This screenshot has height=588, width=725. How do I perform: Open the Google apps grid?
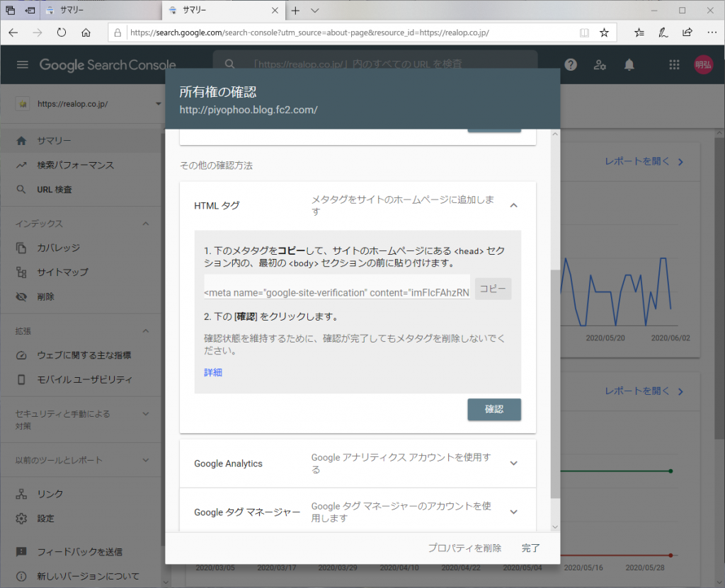[x=674, y=64]
